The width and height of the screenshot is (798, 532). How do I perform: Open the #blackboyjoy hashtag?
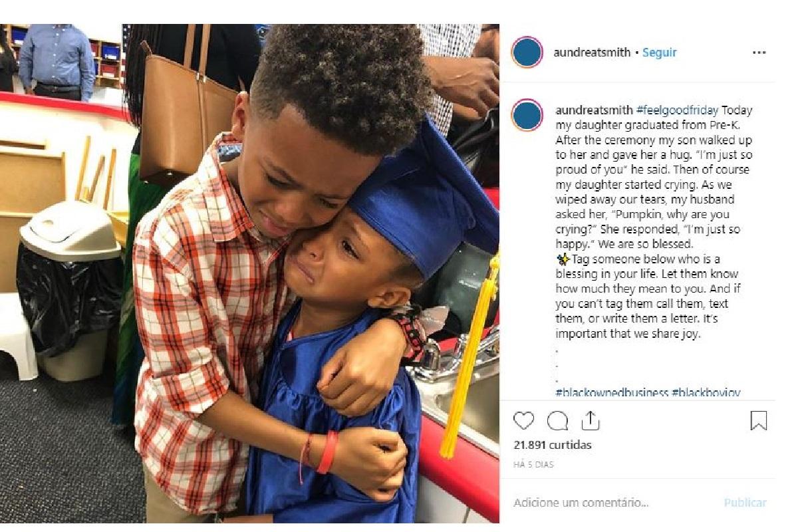(x=706, y=393)
